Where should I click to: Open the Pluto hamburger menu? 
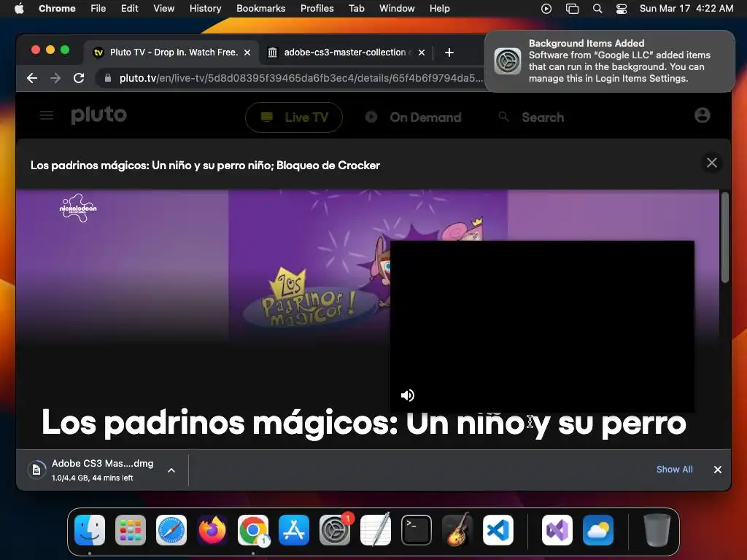(46, 115)
